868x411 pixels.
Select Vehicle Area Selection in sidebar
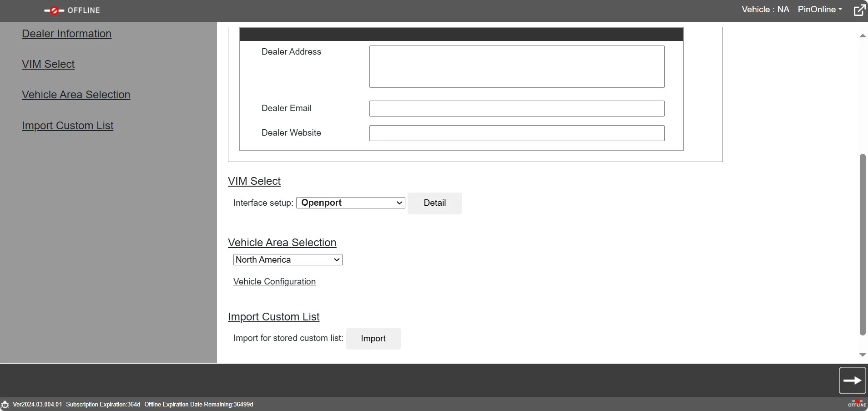click(76, 95)
